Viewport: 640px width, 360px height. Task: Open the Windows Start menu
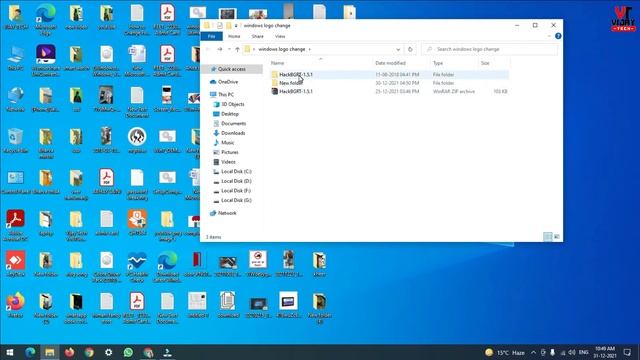point(10,352)
